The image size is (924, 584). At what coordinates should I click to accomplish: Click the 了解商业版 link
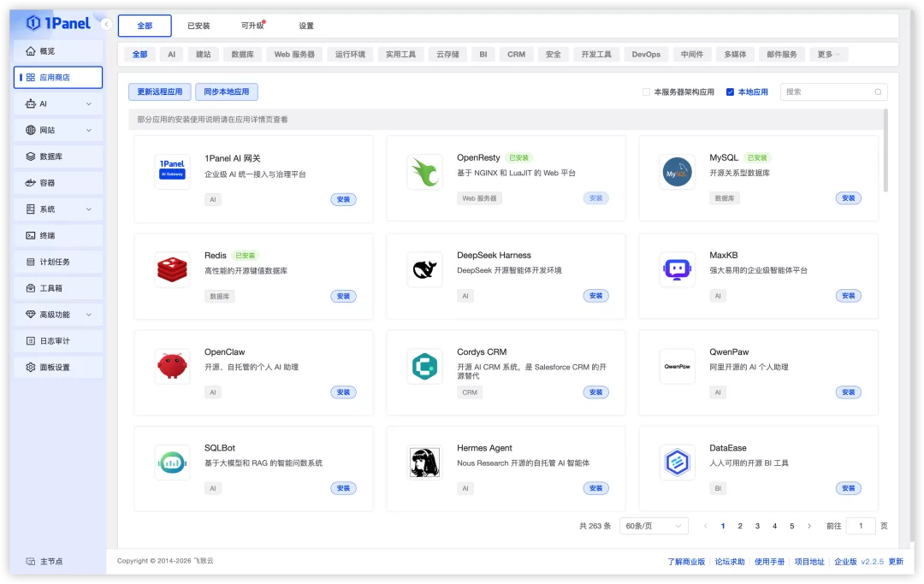coord(686,562)
